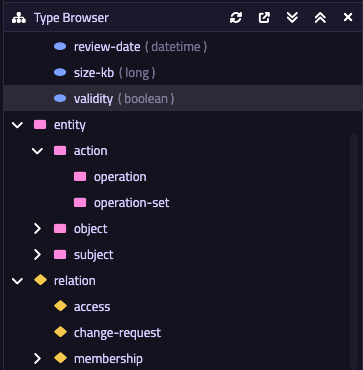Click the yellow diamond beside access

click(60, 306)
